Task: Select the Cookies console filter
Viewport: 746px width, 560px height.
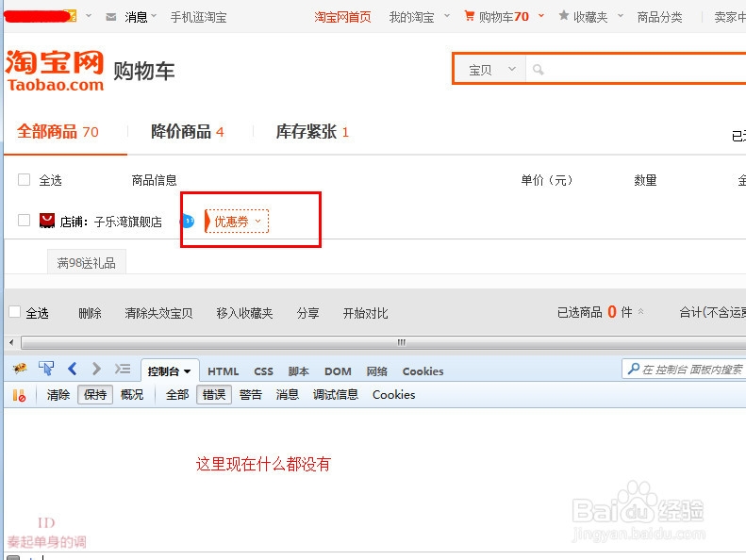Action: [394, 395]
